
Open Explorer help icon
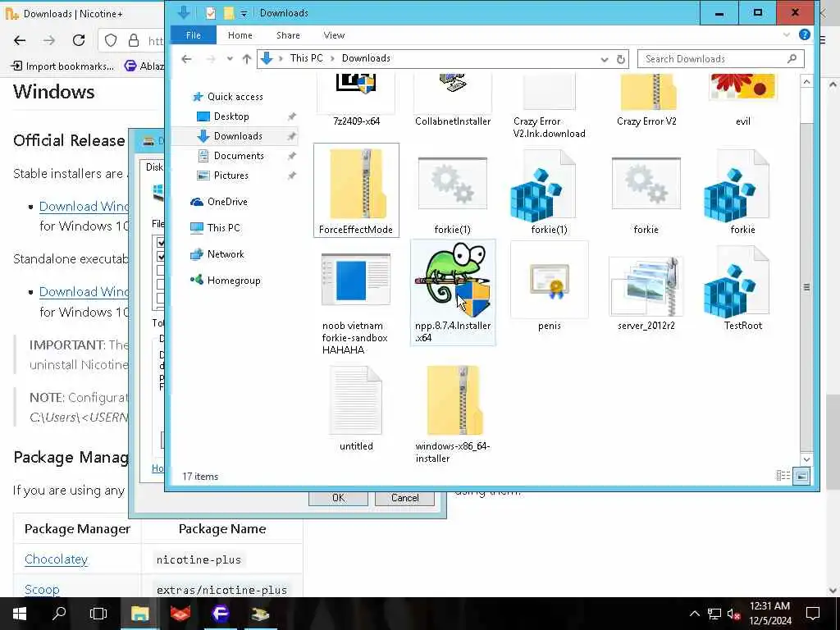pyautogui.click(x=804, y=34)
